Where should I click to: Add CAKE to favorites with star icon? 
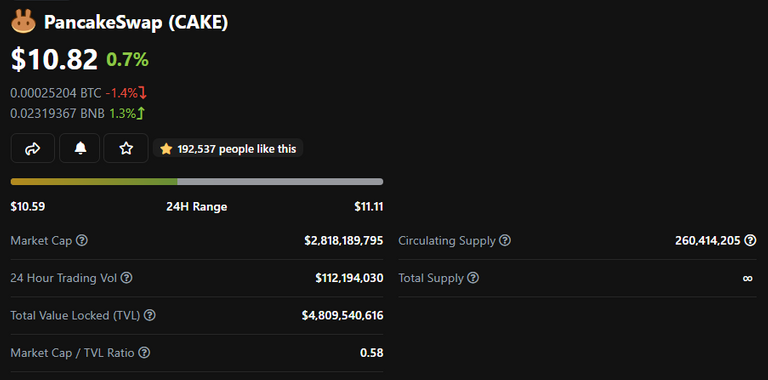point(126,148)
